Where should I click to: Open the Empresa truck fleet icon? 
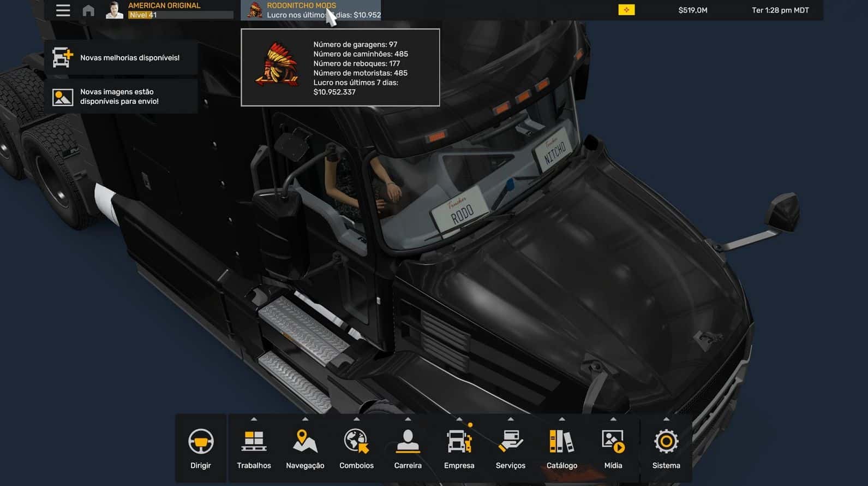pos(459,442)
